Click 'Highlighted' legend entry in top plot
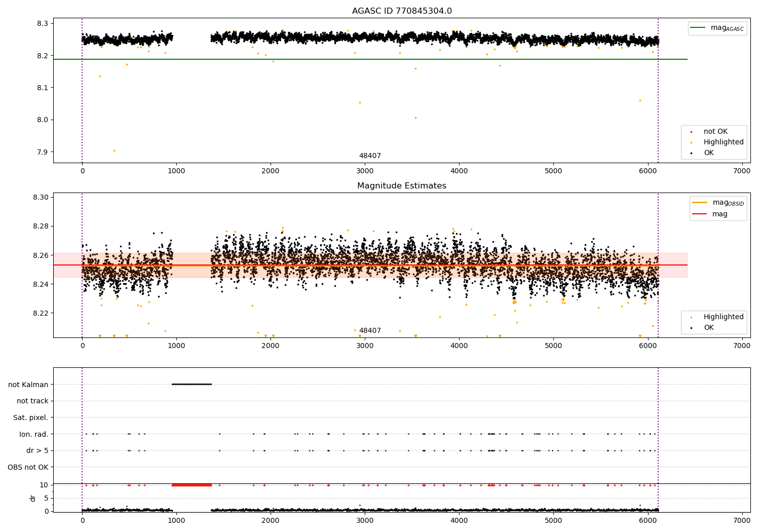 (x=724, y=142)
